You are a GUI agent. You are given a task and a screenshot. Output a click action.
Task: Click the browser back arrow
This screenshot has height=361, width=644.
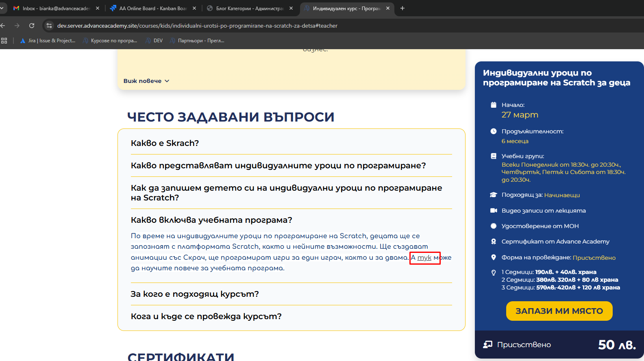[3, 26]
